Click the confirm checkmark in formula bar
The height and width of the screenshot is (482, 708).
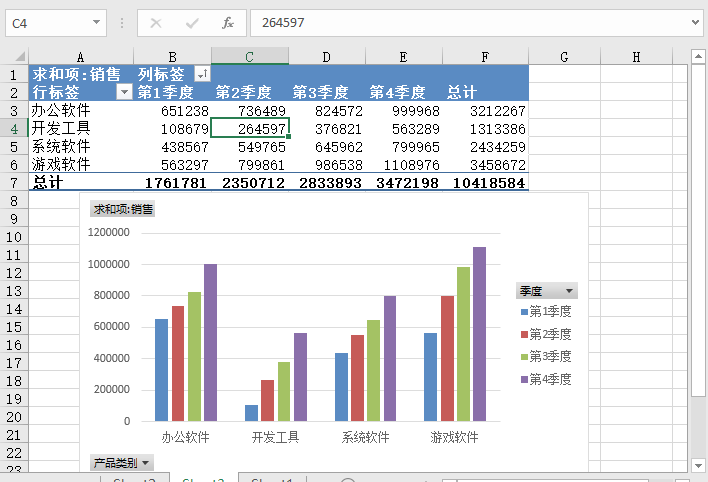pyautogui.click(x=192, y=23)
